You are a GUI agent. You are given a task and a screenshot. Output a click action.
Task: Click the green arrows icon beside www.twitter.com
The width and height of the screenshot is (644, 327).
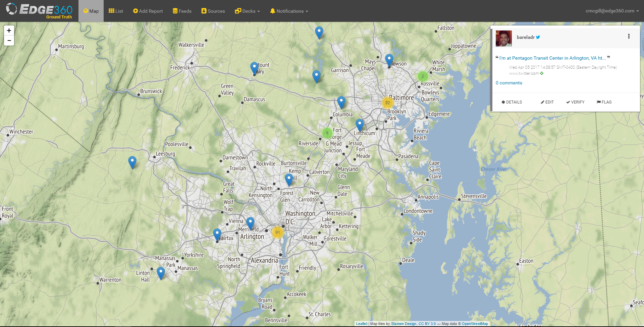(x=542, y=73)
